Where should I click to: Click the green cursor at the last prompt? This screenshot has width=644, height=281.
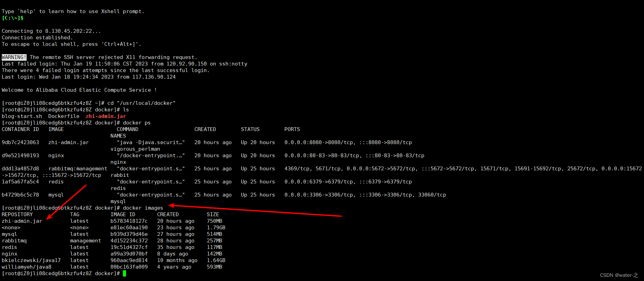click(124, 273)
